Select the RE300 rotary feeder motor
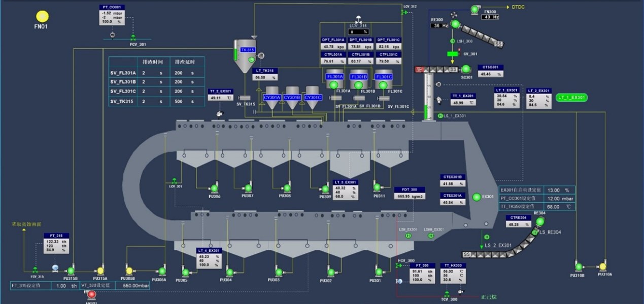The width and height of the screenshot is (644, 304). (455, 24)
